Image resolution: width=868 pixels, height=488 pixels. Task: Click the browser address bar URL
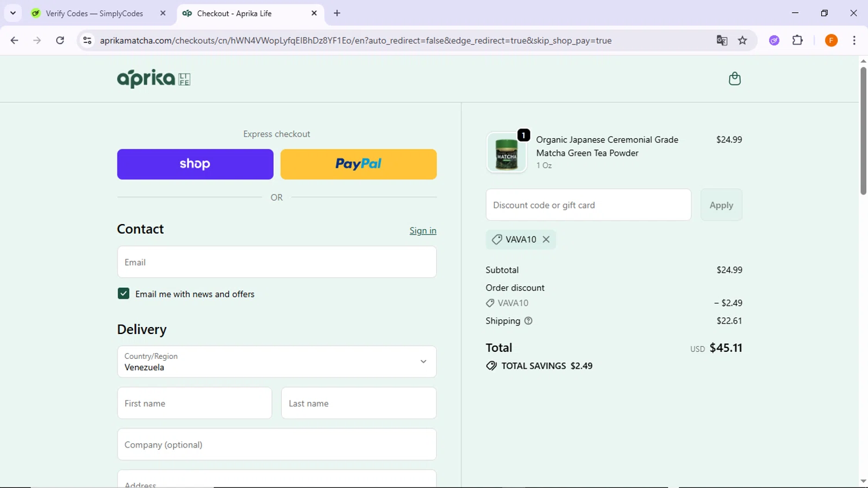(x=355, y=41)
